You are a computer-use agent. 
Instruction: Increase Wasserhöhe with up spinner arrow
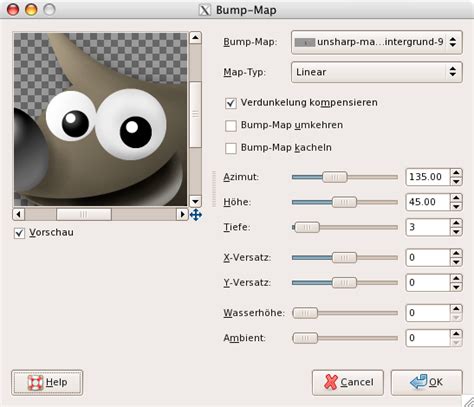point(456,309)
